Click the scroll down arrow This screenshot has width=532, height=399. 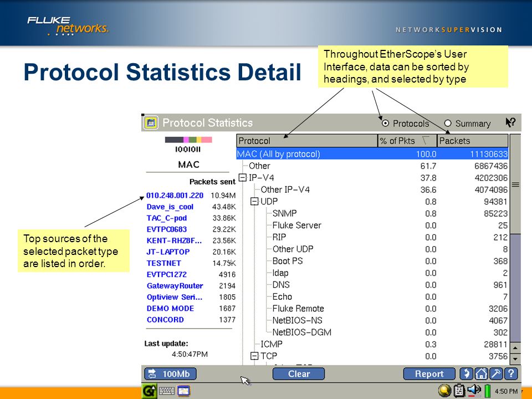515,359
